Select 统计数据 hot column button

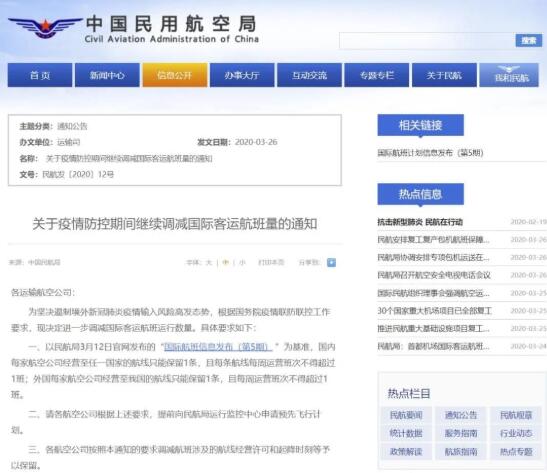point(406,433)
